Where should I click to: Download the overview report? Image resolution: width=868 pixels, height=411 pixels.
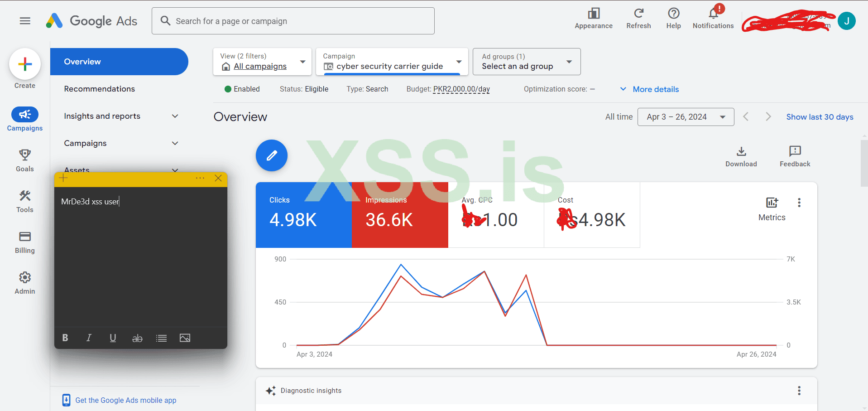coord(741,156)
